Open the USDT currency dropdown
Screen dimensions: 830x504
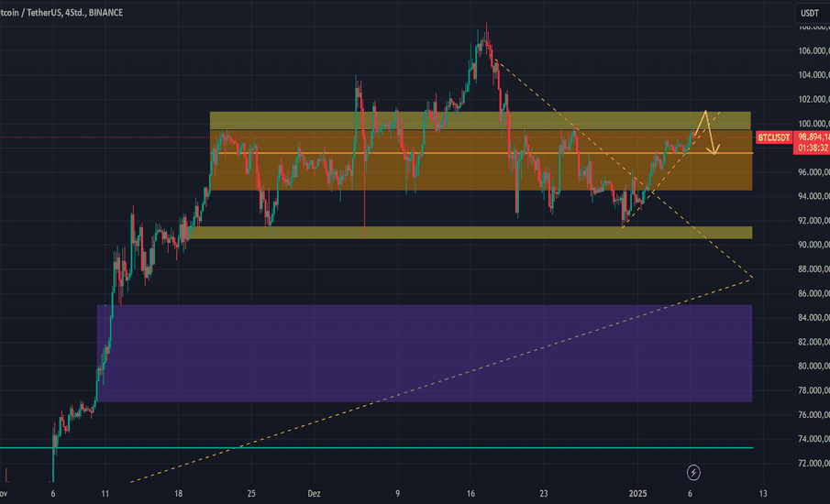pyautogui.click(x=809, y=13)
